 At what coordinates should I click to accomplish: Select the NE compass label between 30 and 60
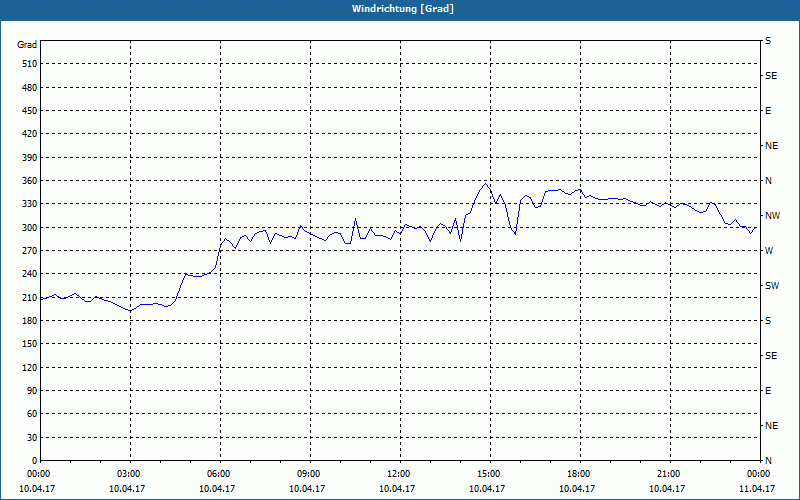pos(771,426)
